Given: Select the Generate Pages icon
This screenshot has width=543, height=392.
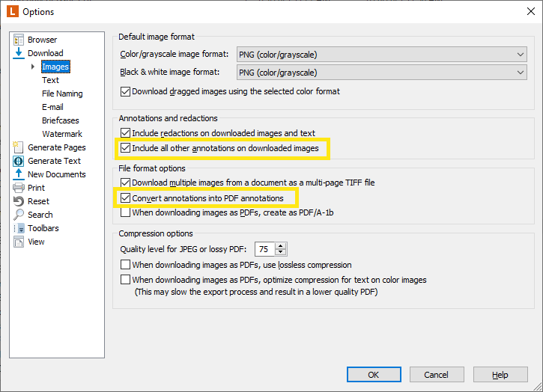Looking at the screenshot, I should tap(19, 147).
